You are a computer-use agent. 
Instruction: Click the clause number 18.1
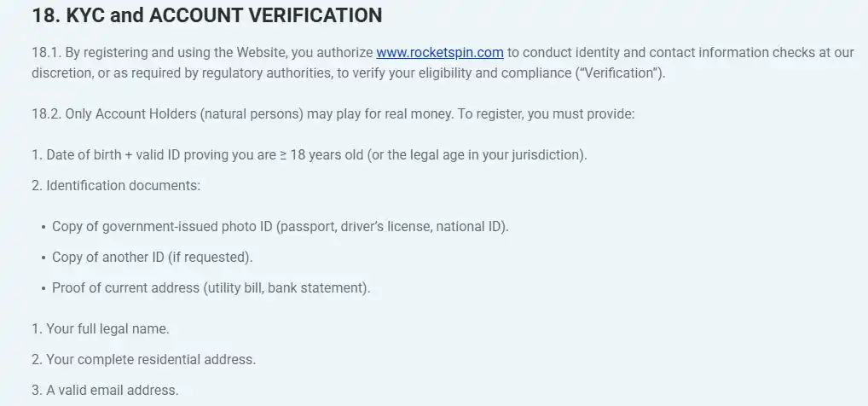(47, 53)
